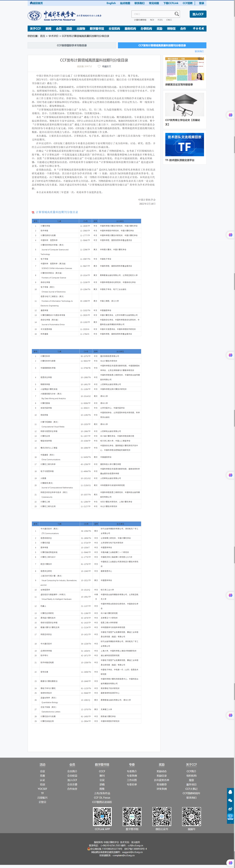This screenshot has height=868, width=235.
Task: Open the CCF招聘 link
Action: pos(187,3)
